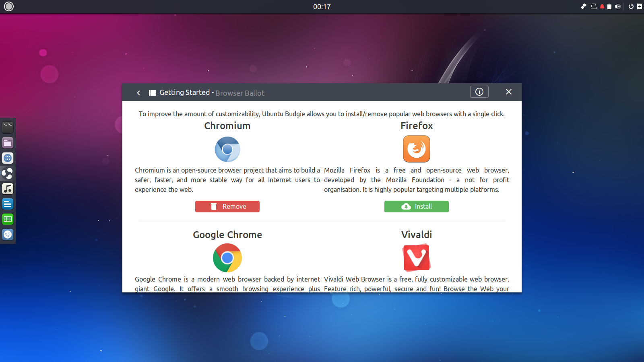644x362 pixels.
Task: Click the Vivaldi logo
Action: pyautogui.click(x=417, y=258)
